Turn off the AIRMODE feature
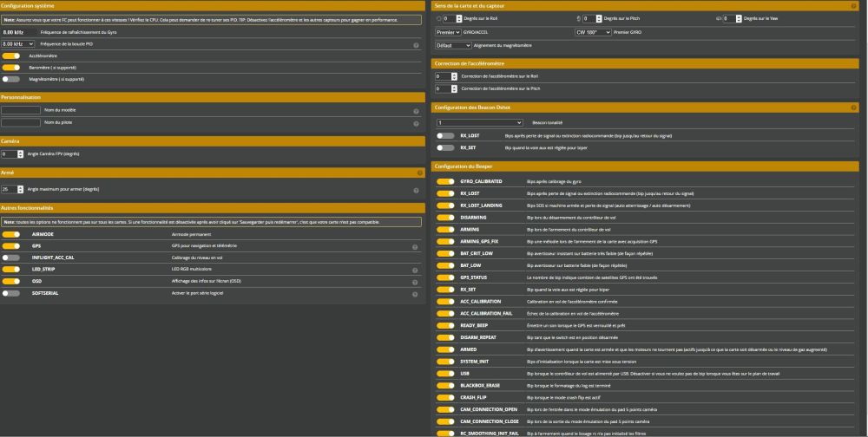This screenshot has height=437, width=868. pos(10,234)
